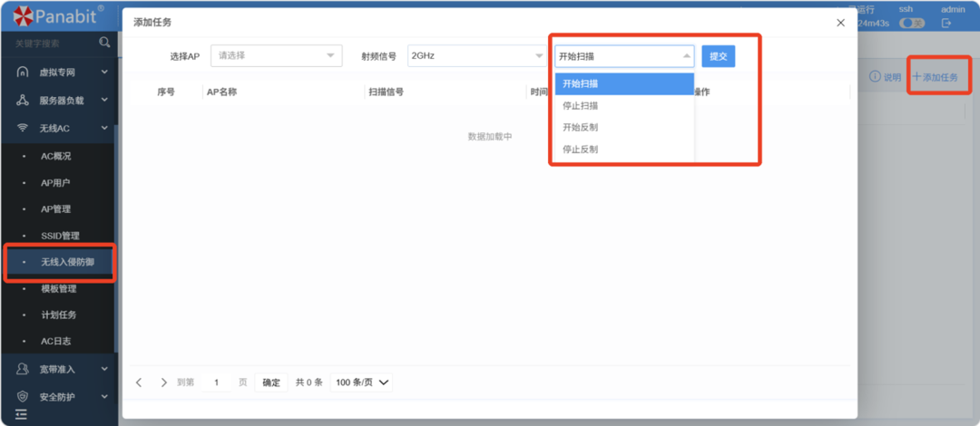The image size is (980, 426).
Task: Click the sidebar vertical scrollbar
Action: pyautogui.click(x=115, y=237)
